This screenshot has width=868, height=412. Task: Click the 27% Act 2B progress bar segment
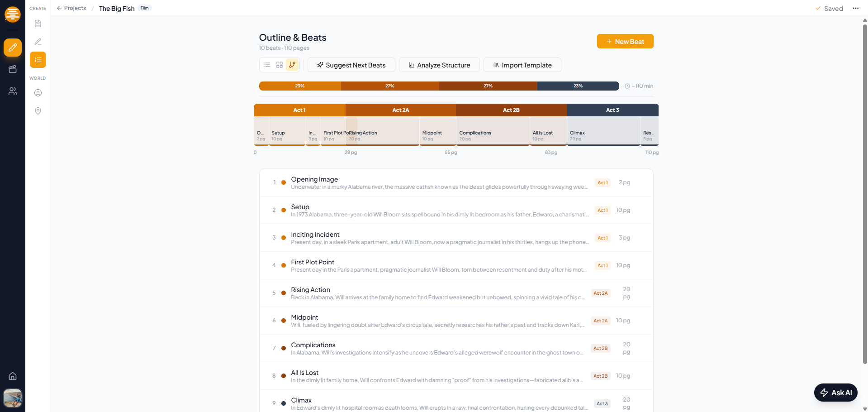pos(488,86)
